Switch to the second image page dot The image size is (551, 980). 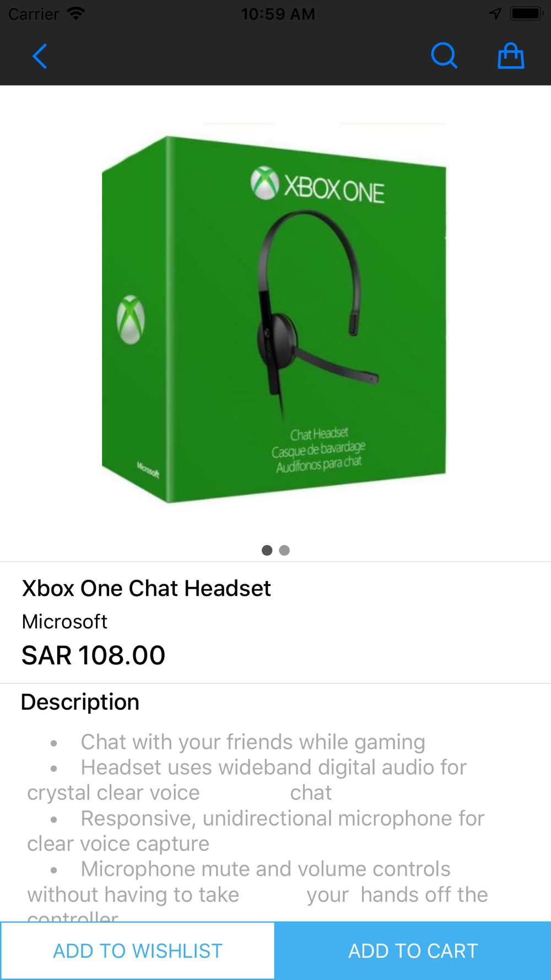[284, 550]
